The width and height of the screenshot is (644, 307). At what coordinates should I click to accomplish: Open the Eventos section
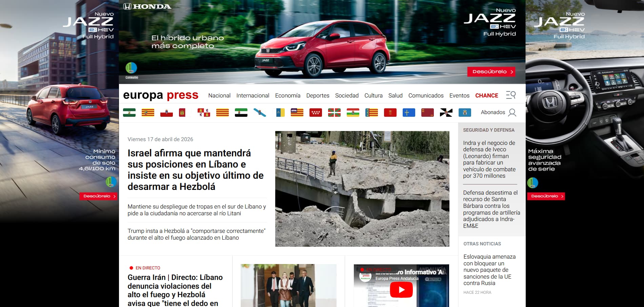(459, 95)
